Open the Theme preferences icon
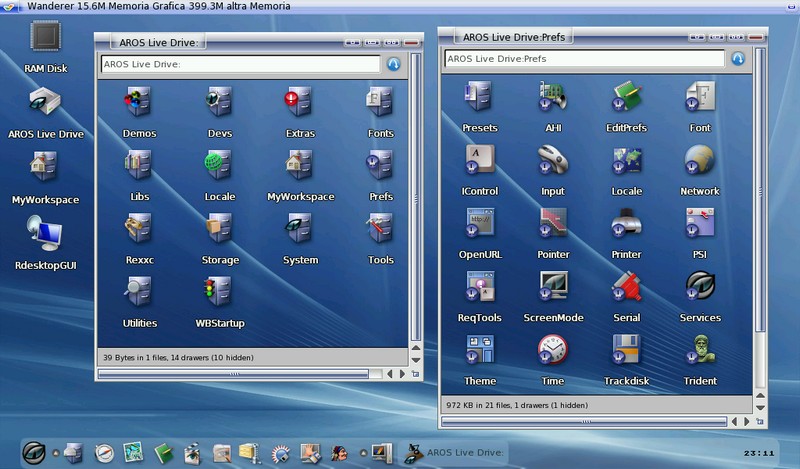The width and height of the screenshot is (800, 469). (480, 349)
